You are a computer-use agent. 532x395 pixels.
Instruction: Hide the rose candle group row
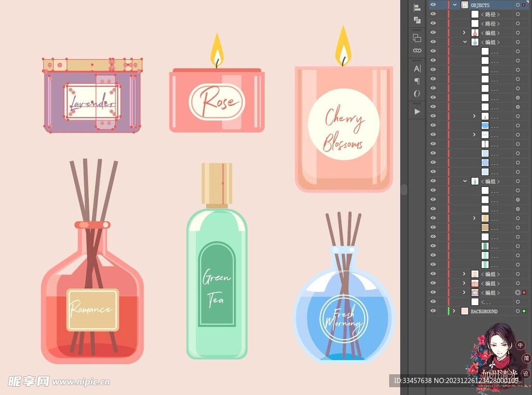tap(433, 283)
